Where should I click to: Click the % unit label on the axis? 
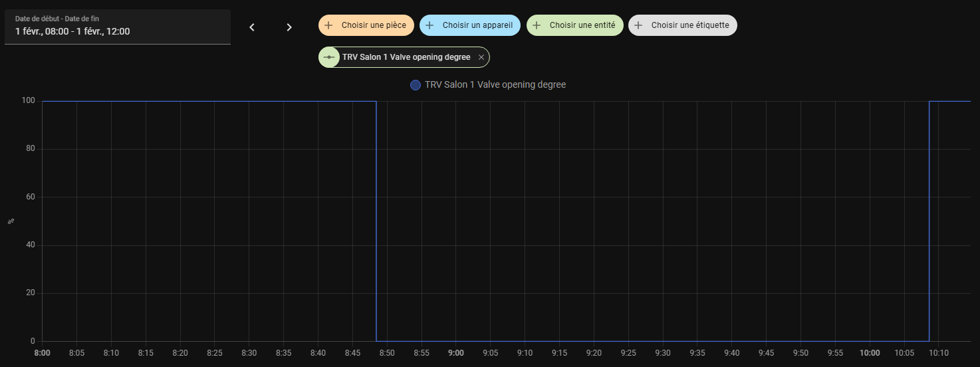point(11,221)
